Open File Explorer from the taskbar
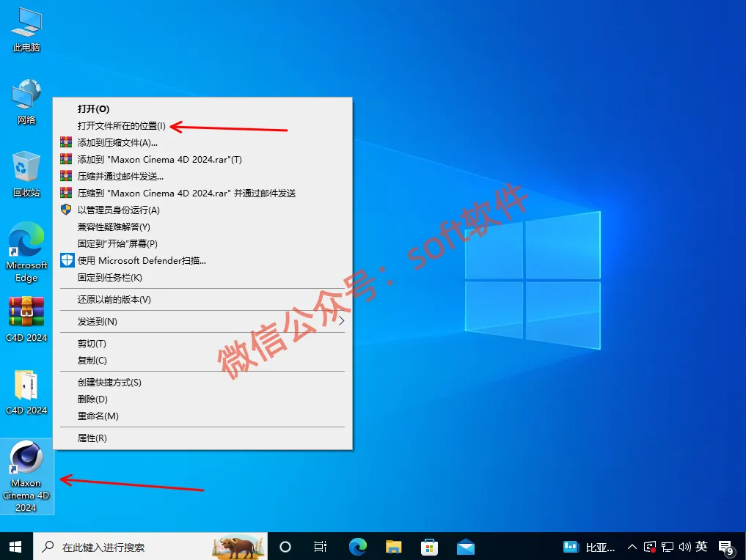Viewport: 746px width, 560px height. (393, 547)
